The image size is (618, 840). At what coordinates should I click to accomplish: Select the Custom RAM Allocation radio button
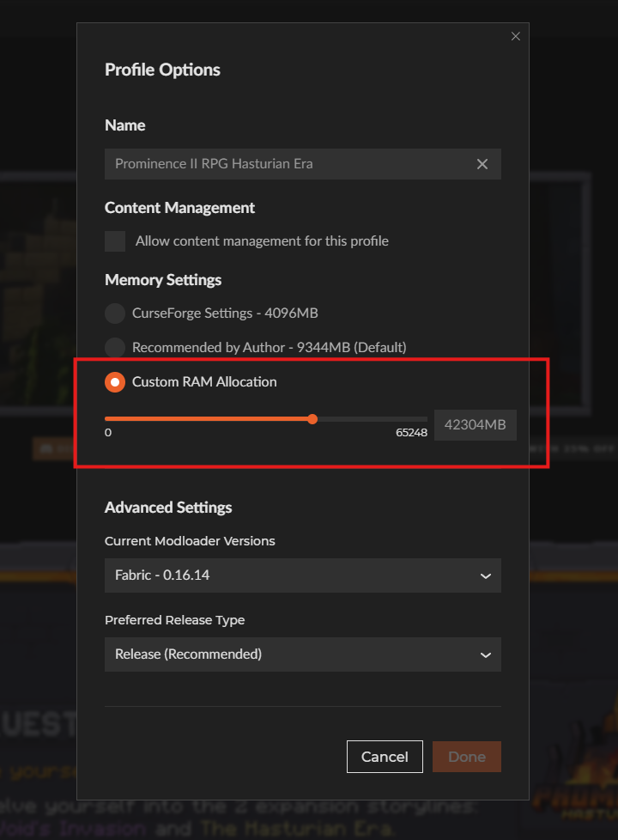[x=115, y=382]
